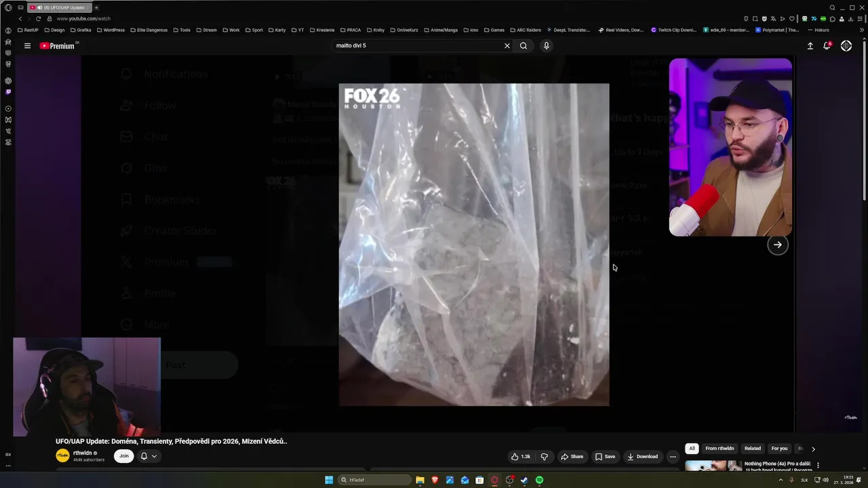Save the video to a playlist

pyautogui.click(x=605, y=457)
